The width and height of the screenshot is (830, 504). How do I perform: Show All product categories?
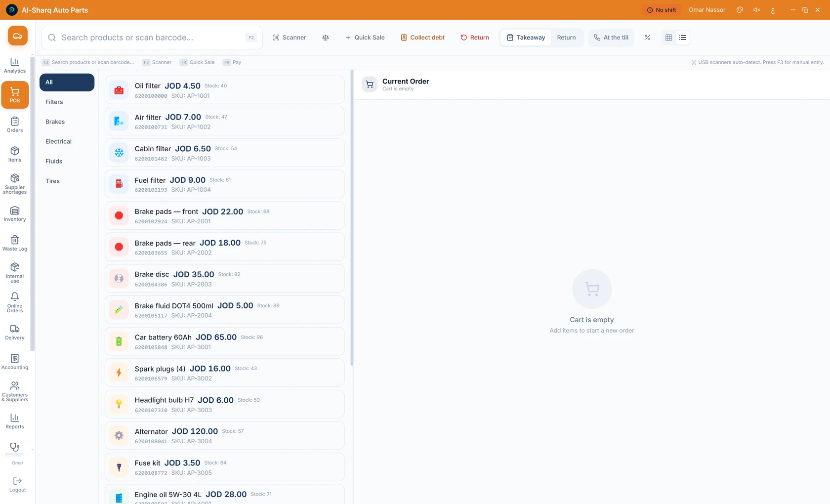tap(67, 83)
